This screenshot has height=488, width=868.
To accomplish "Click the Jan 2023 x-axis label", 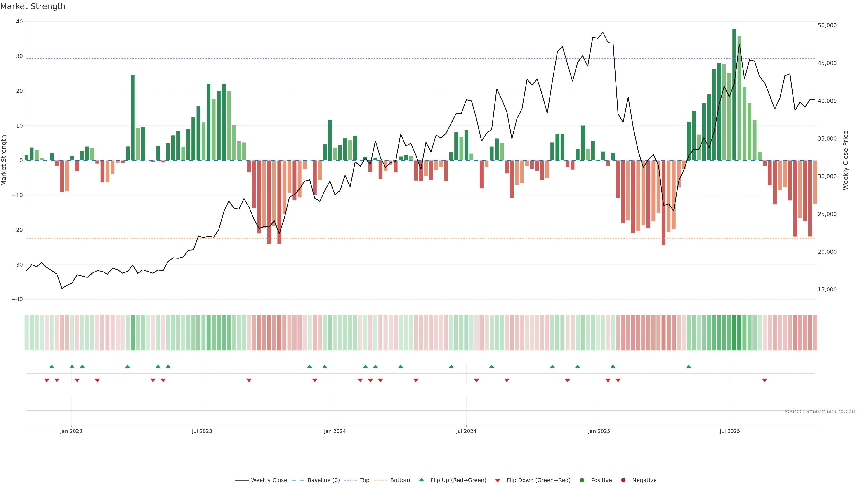I will [x=71, y=431].
